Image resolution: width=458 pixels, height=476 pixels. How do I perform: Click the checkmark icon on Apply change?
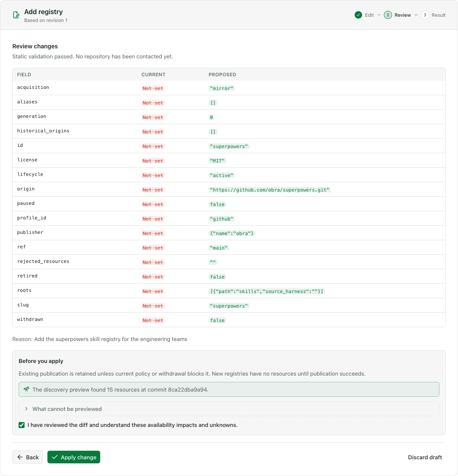coord(55,457)
